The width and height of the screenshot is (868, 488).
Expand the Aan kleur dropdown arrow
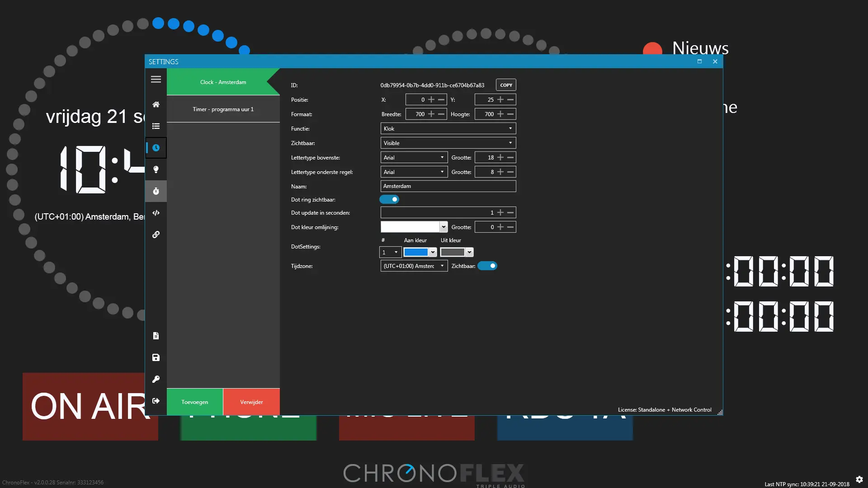click(x=433, y=252)
